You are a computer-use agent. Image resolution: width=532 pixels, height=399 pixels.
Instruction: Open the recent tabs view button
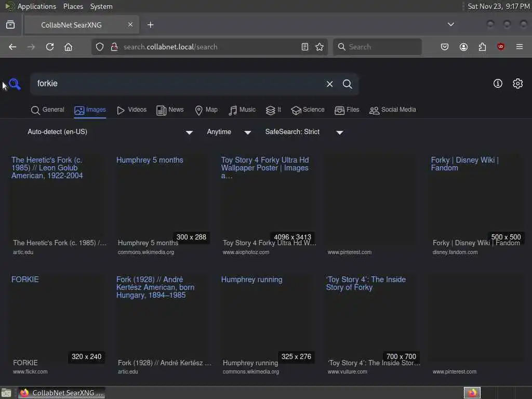[x=10, y=25]
